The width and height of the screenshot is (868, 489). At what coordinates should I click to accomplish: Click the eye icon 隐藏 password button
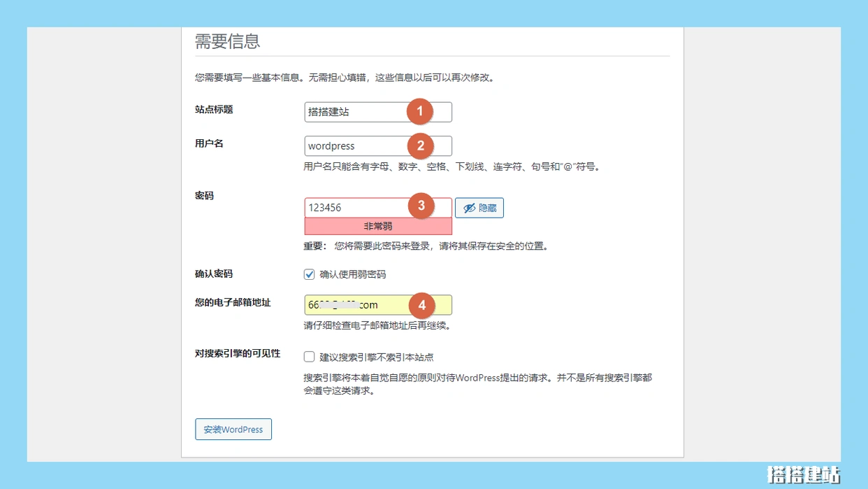tap(479, 208)
